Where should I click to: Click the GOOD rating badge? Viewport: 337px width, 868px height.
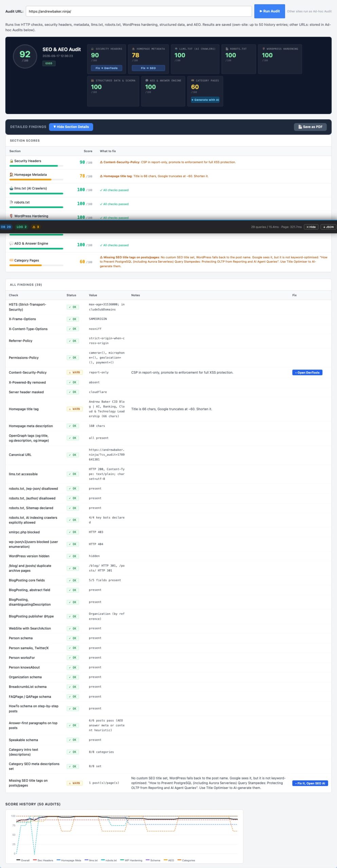tap(49, 63)
